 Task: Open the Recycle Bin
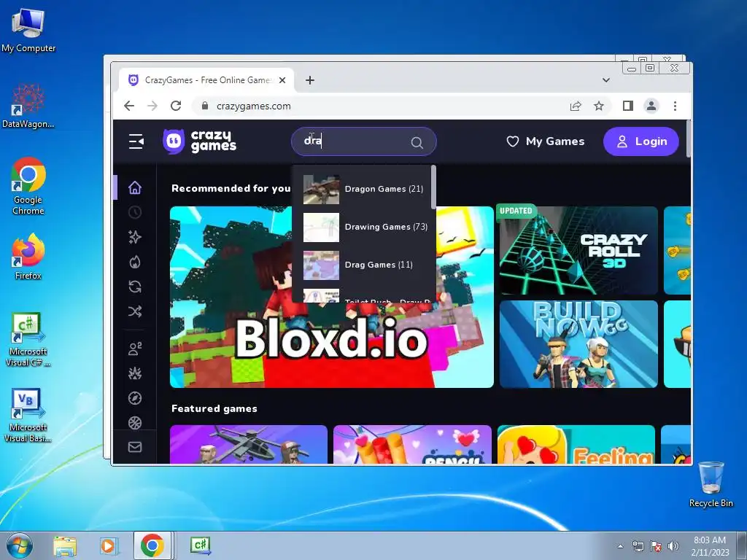[711, 484]
